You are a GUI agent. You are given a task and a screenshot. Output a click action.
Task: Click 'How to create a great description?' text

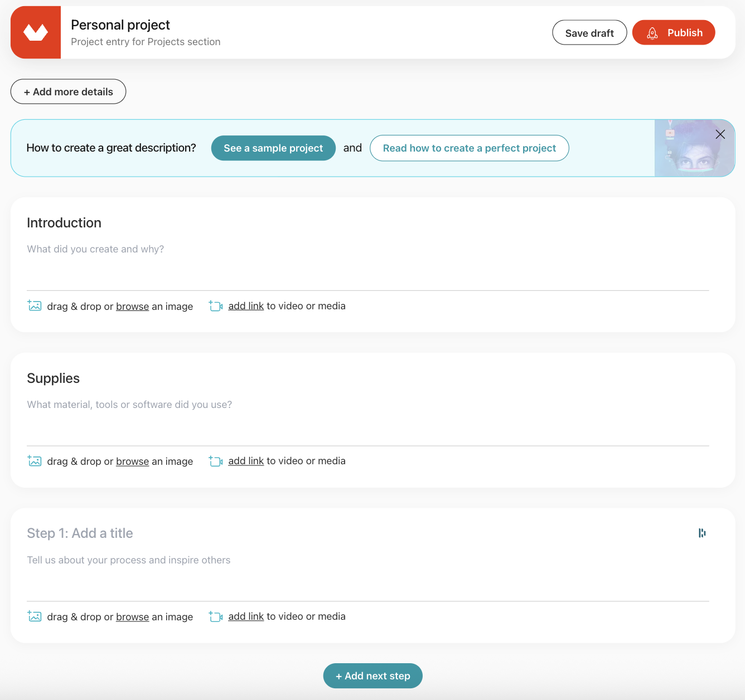112,148
